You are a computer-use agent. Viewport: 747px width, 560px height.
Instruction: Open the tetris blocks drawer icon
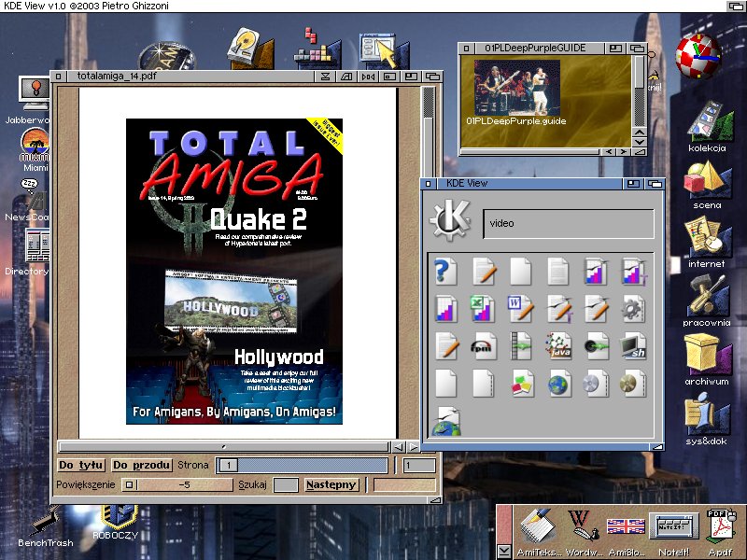[x=317, y=48]
